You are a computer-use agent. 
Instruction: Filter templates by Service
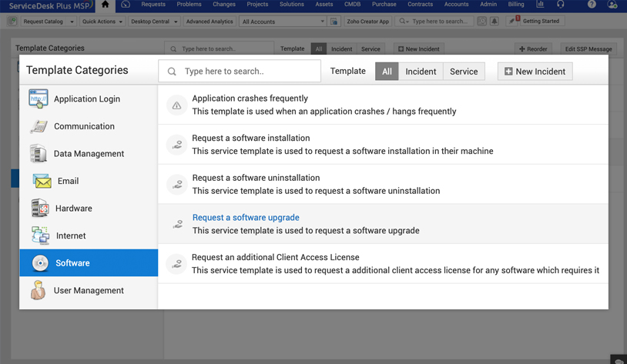click(464, 72)
